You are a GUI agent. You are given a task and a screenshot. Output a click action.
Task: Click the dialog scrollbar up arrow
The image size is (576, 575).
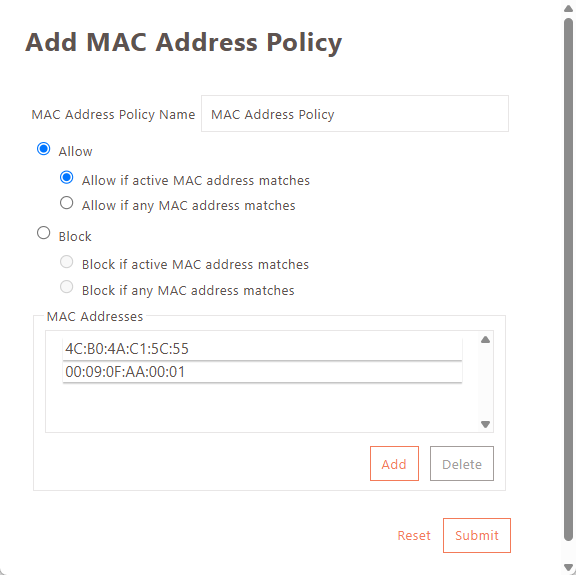[568, 8]
